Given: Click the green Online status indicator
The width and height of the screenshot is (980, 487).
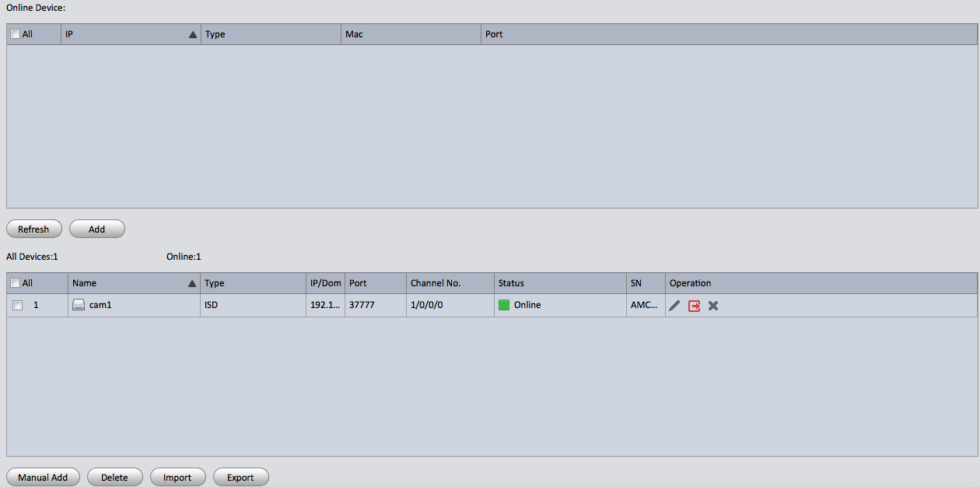Looking at the screenshot, I should click(504, 305).
